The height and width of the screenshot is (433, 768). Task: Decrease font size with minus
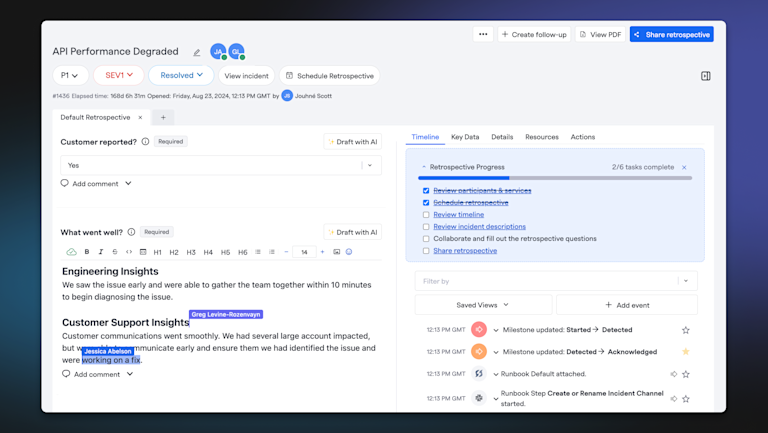pyautogui.click(x=286, y=252)
